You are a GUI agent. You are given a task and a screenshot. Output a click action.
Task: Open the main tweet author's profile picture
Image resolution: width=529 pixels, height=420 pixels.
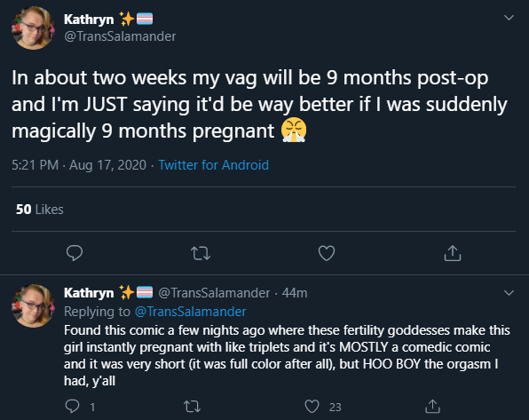[x=33, y=28]
